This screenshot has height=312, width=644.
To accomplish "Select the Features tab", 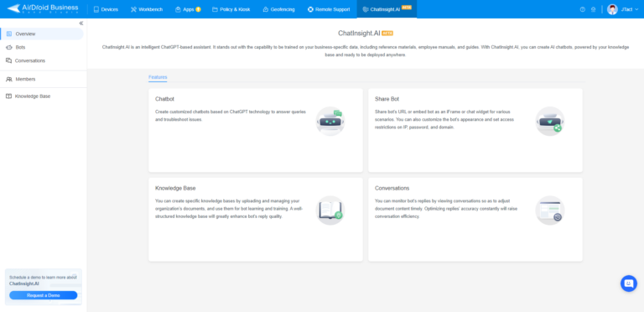I will pos(158,77).
